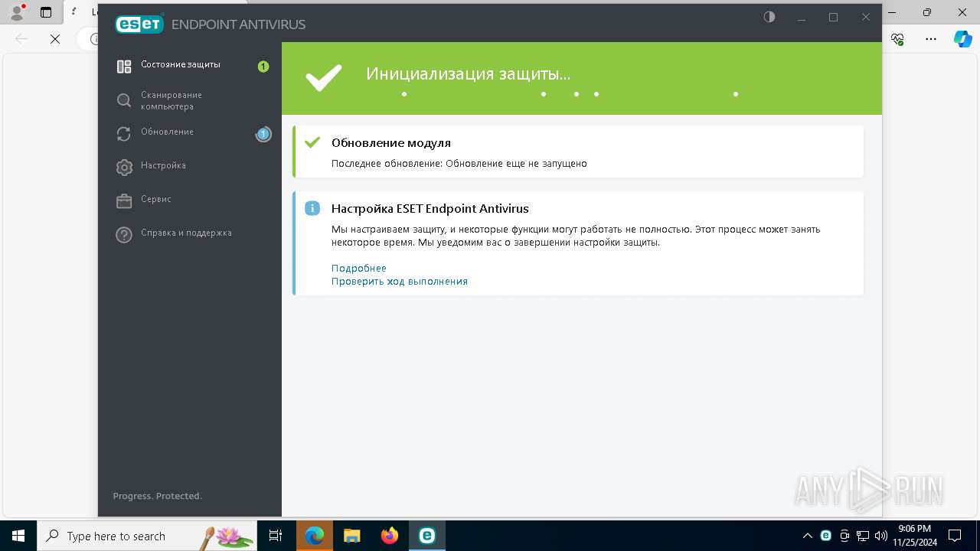Click the ESET logo in title bar

point(139,24)
